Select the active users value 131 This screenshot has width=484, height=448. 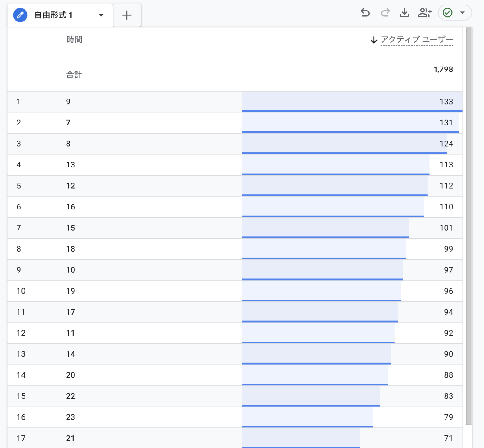tap(446, 123)
